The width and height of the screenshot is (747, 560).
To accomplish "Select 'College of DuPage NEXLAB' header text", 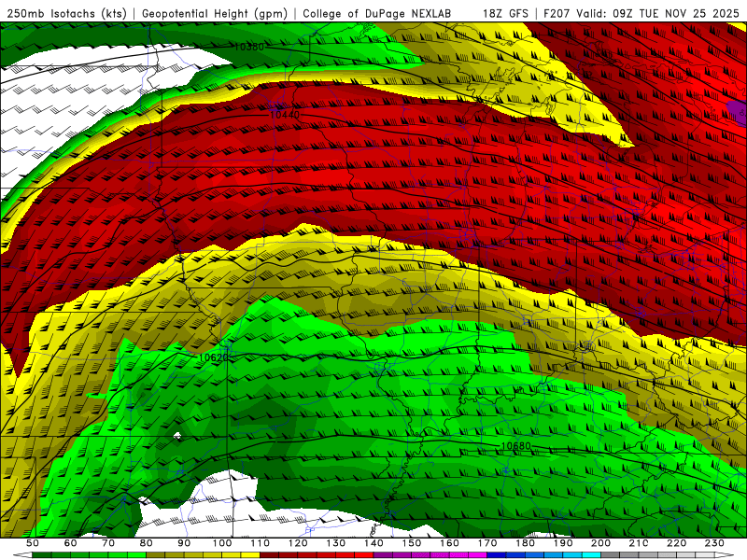I will (376, 13).
